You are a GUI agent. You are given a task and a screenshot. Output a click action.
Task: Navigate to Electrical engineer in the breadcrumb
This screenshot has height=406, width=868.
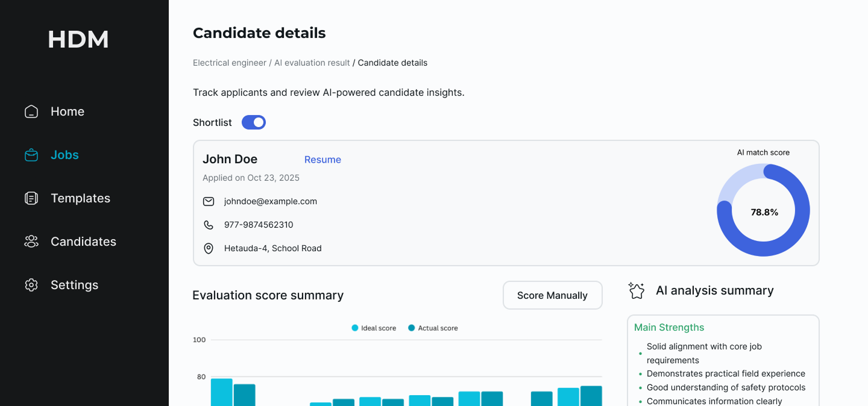pyautogui.click(x=230, y=63)
